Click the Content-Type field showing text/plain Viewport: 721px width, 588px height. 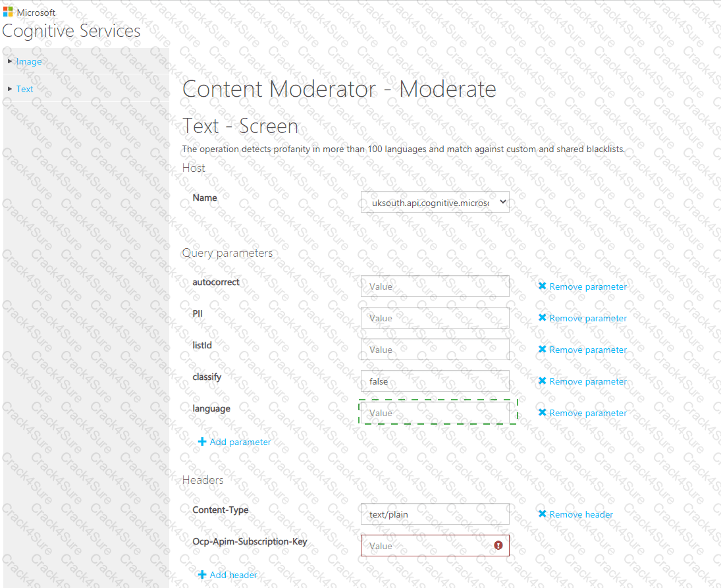click(x=435, y=514)
